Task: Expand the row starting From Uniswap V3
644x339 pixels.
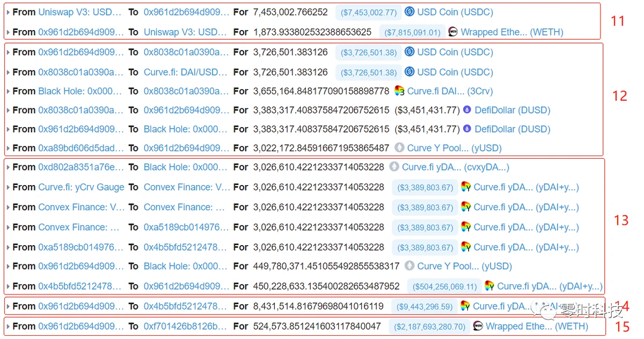Action: 8,12
